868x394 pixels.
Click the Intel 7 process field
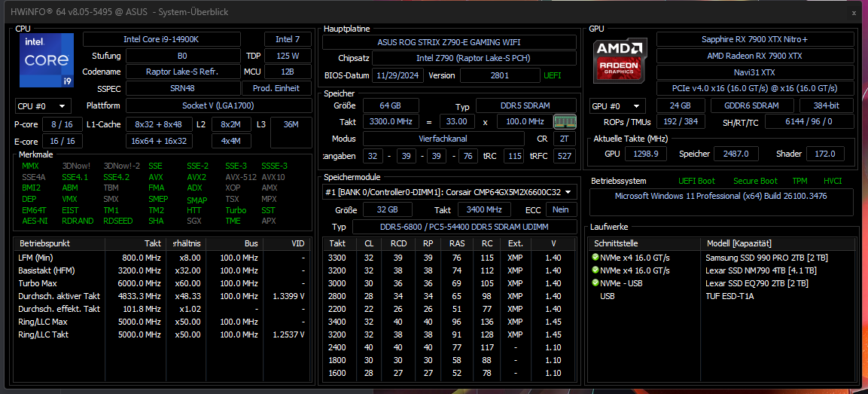click(x=288, y=39)
